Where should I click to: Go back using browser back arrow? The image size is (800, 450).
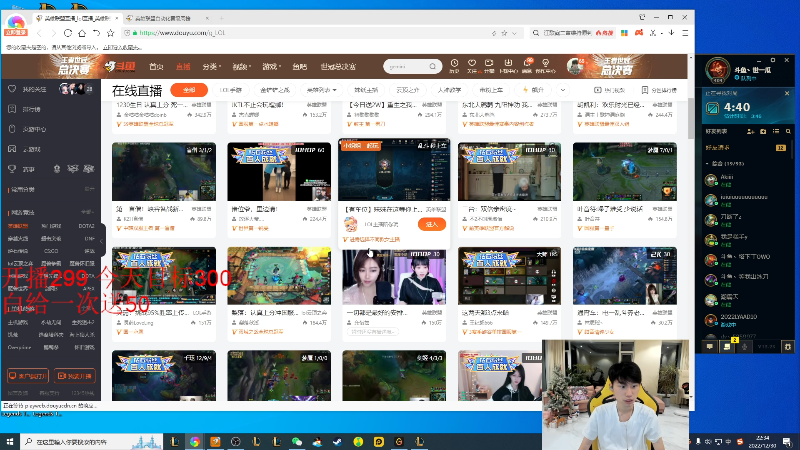[39, 33]
